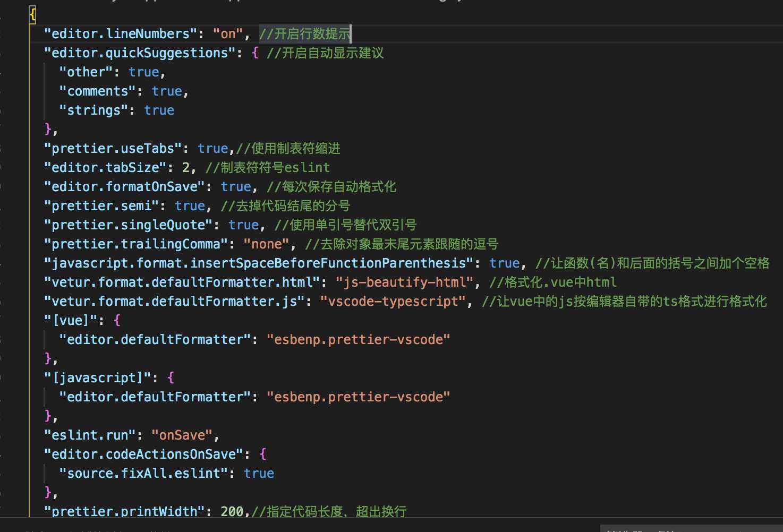Click the "editor.formatOnSave" key
The width and height of the screenshot is (783, 532).
[124, 187]
